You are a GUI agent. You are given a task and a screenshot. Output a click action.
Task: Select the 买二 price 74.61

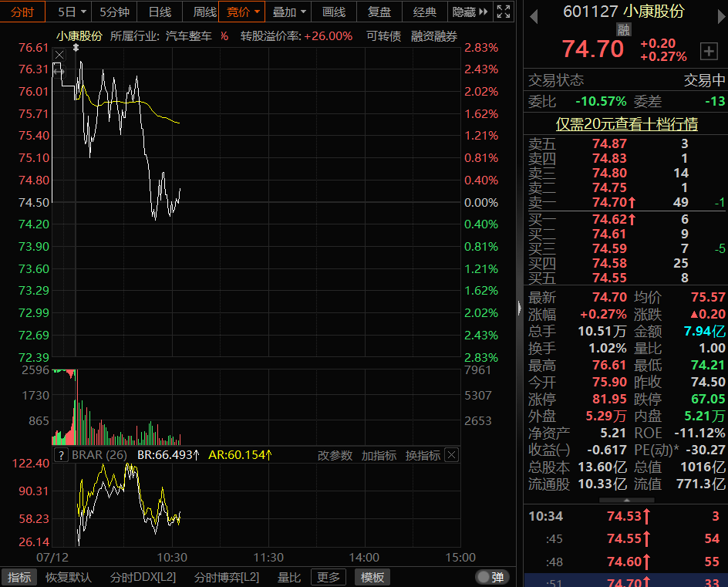[x=609, y=234]
